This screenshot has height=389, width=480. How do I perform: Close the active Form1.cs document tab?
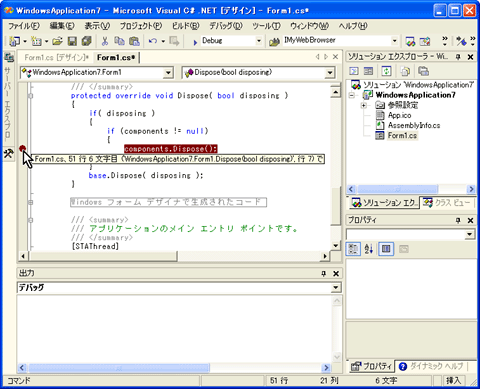click(x=335, y=57)
